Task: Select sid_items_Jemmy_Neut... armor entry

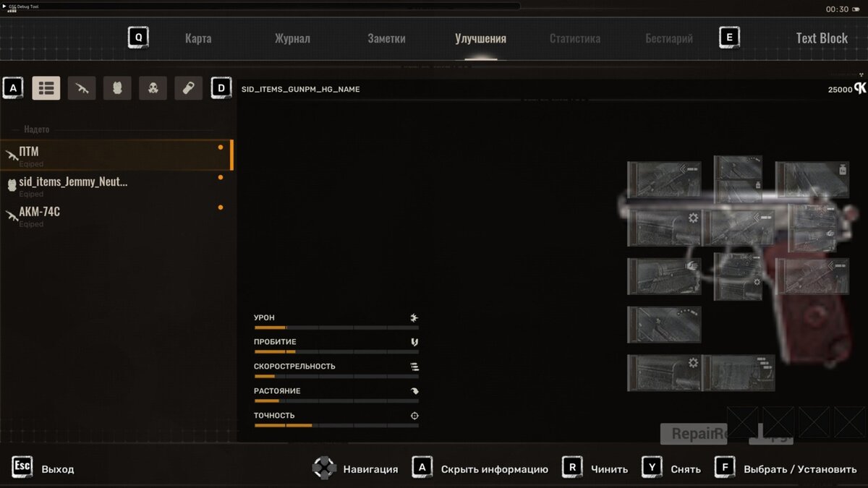Action: pyautogui.click(x=116, y=185)
